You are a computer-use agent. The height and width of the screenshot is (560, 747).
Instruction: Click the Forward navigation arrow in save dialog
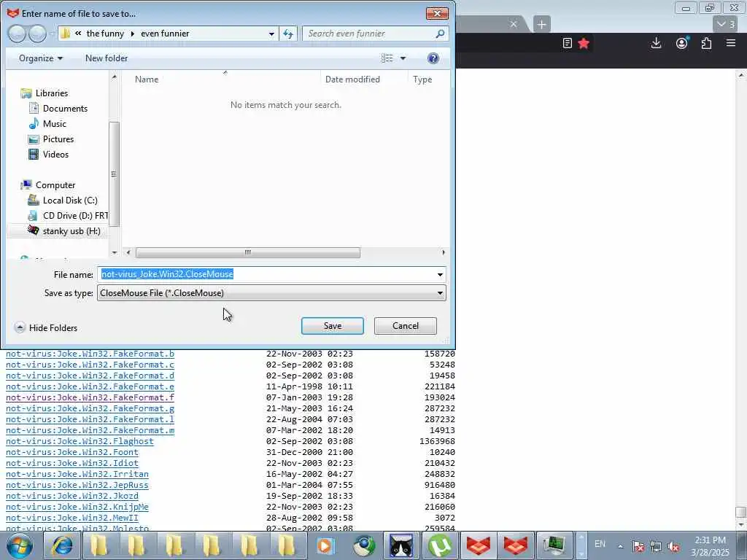tap(36, 34)
